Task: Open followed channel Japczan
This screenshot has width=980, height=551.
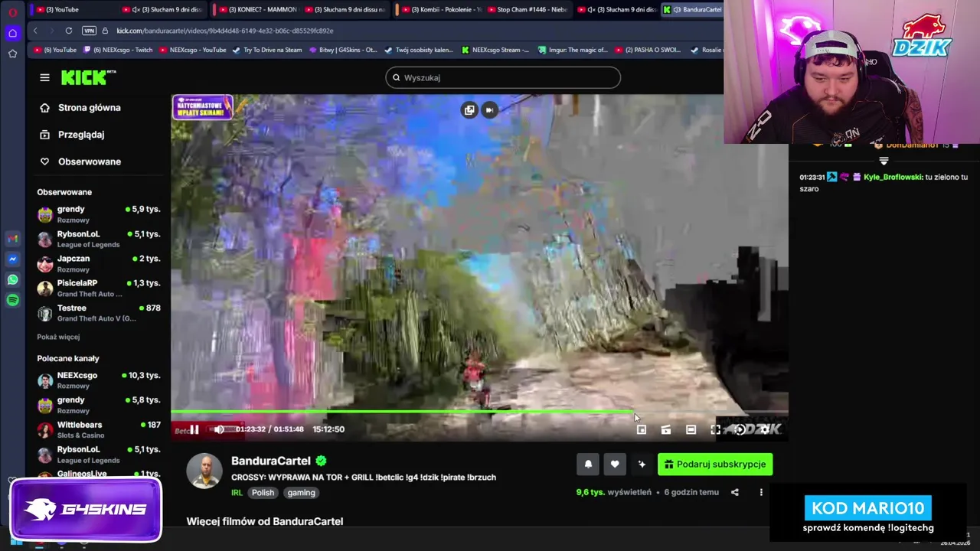Action: click(98, 263)
